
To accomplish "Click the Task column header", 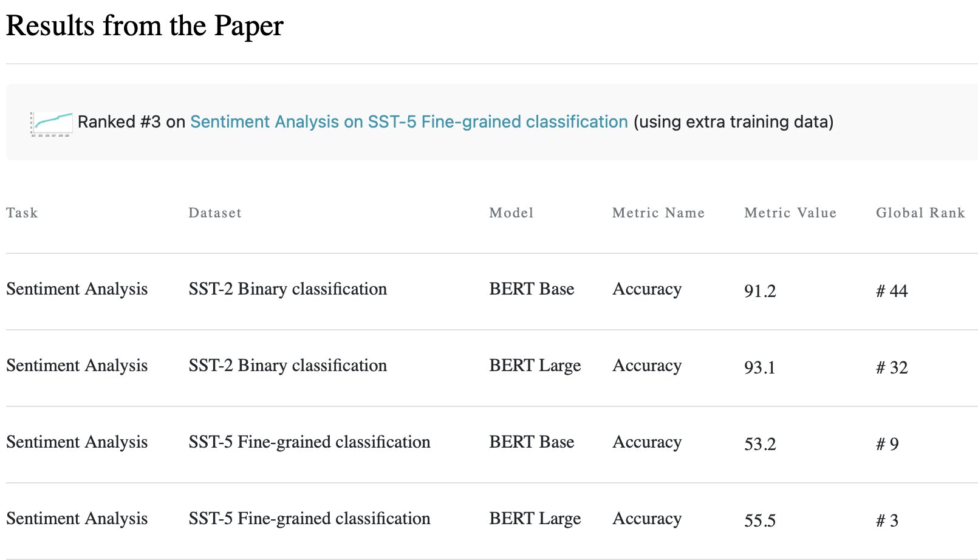I will [x=22, y=213].
